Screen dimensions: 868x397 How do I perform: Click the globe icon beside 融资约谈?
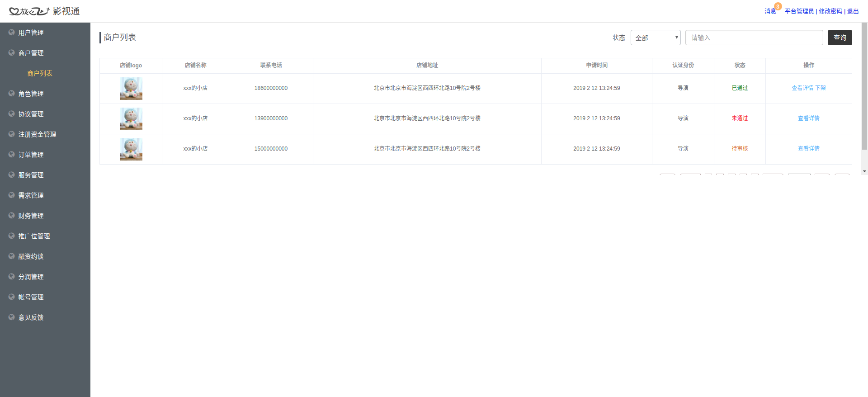12,256
